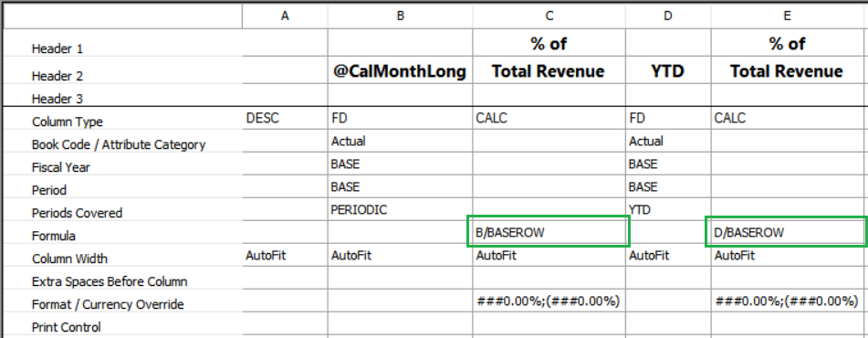Screen dimensions: 868x338
Task: Click the Period row label
Action: (x=48, y=190)
